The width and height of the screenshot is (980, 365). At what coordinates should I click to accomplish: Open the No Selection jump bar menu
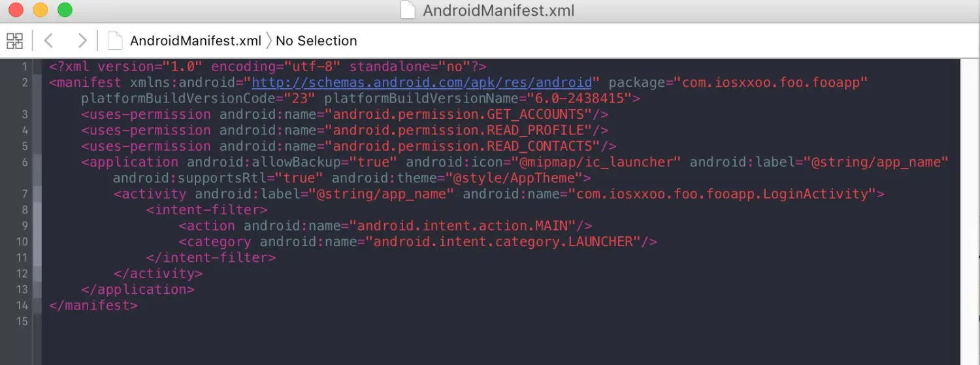(316, 40)
